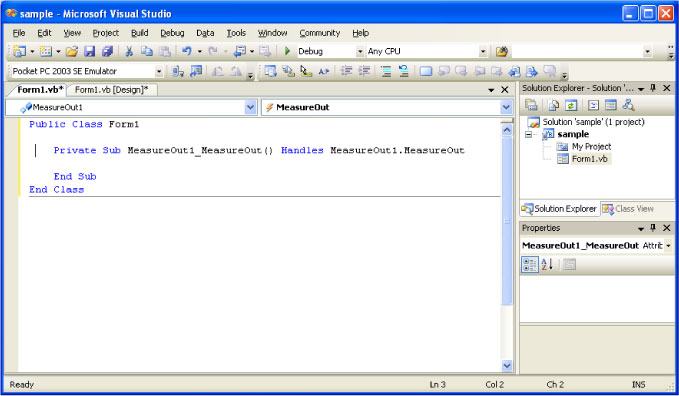Click the Find in Files icon
Viewport: 679px width, 396px height.
tap(502, 51)
